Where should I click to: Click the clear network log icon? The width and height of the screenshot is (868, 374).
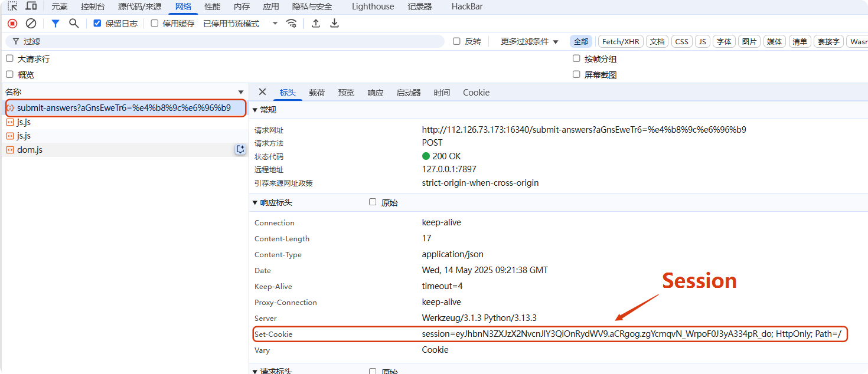point(31,24)
